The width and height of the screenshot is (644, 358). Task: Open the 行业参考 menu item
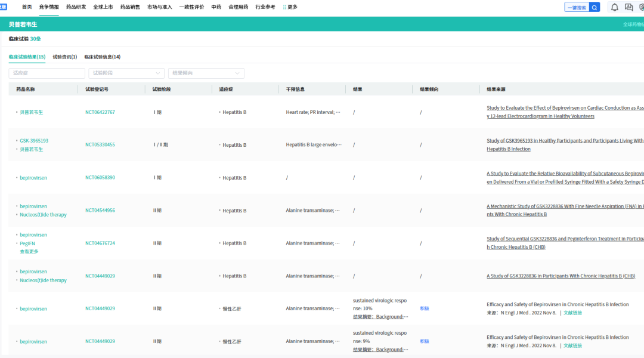(265, 7)
